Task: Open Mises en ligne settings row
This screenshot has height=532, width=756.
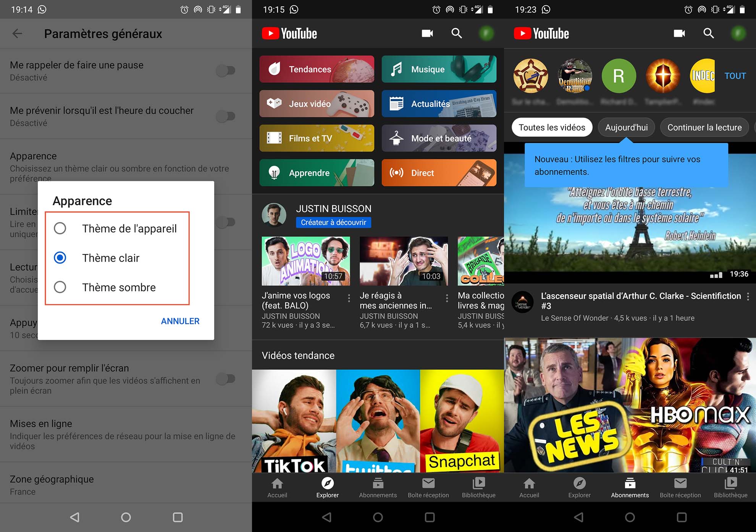Action: coord(126,434)
